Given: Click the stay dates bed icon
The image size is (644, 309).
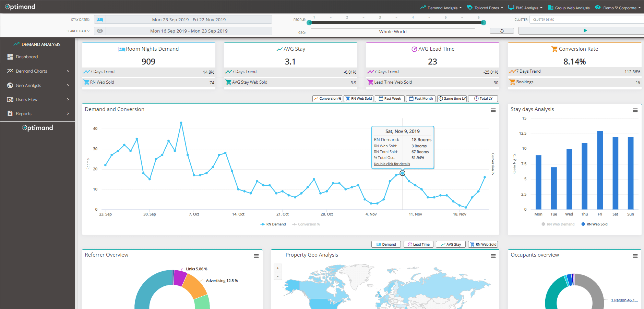Looking at the screenshot, I should [100, 20].
